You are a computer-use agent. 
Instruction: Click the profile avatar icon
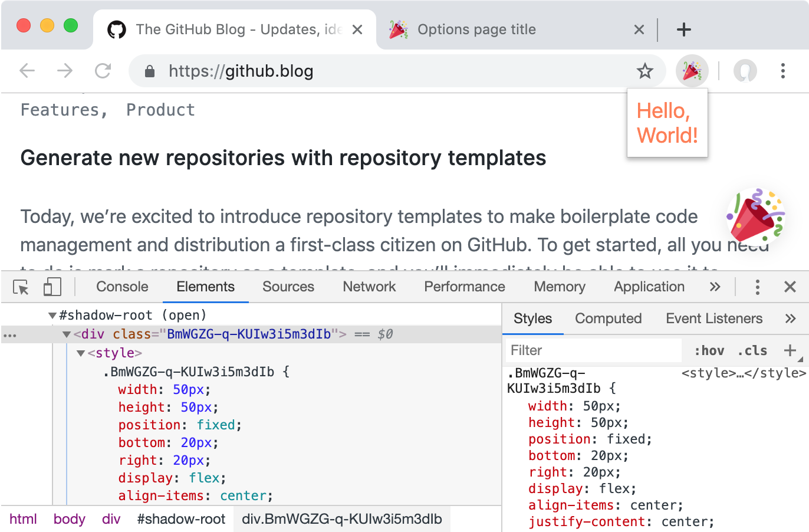pyautogui.click(x=745, y=71)
